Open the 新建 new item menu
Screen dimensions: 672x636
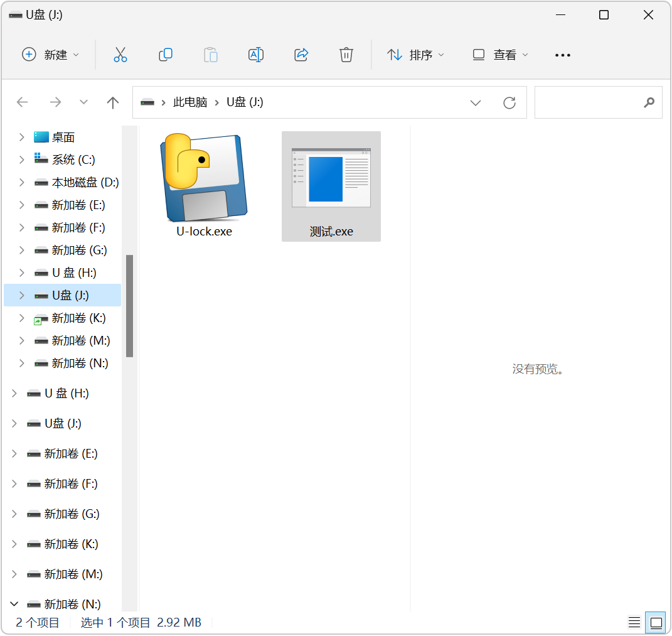[51, 55]
